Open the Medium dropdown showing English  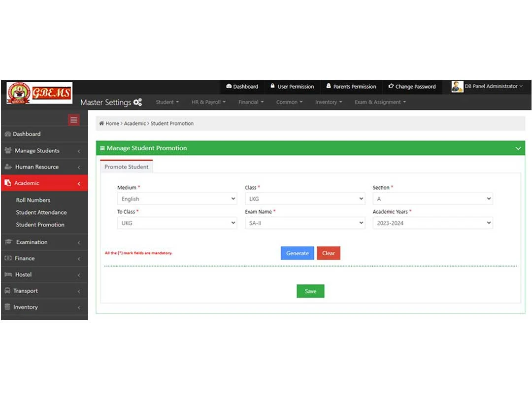tap(176, 199)
